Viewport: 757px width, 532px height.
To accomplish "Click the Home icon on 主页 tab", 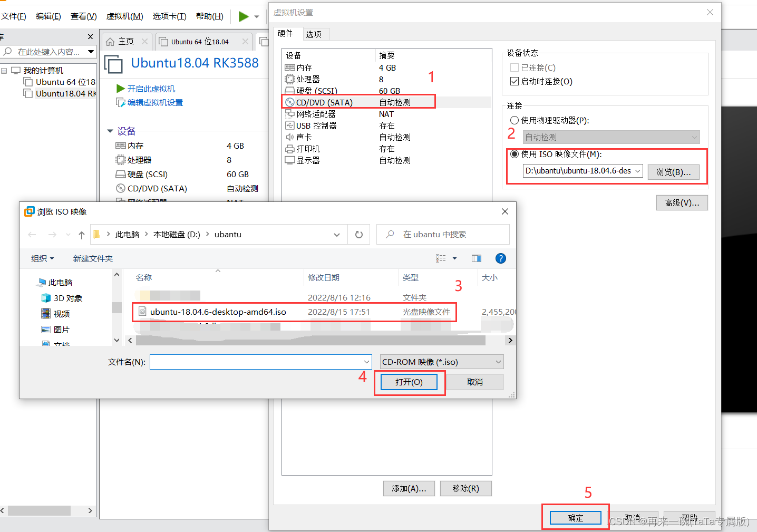I will [110, 42].
